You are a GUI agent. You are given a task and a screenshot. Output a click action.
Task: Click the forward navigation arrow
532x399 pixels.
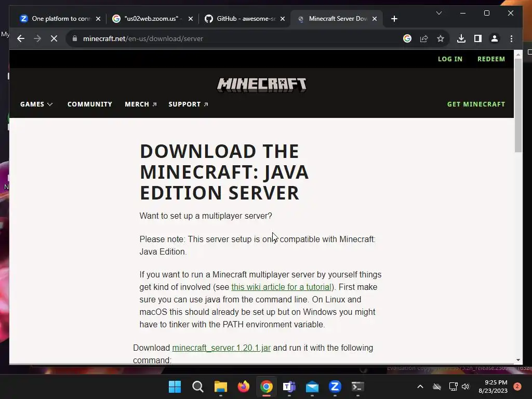[x=37, y=38]
